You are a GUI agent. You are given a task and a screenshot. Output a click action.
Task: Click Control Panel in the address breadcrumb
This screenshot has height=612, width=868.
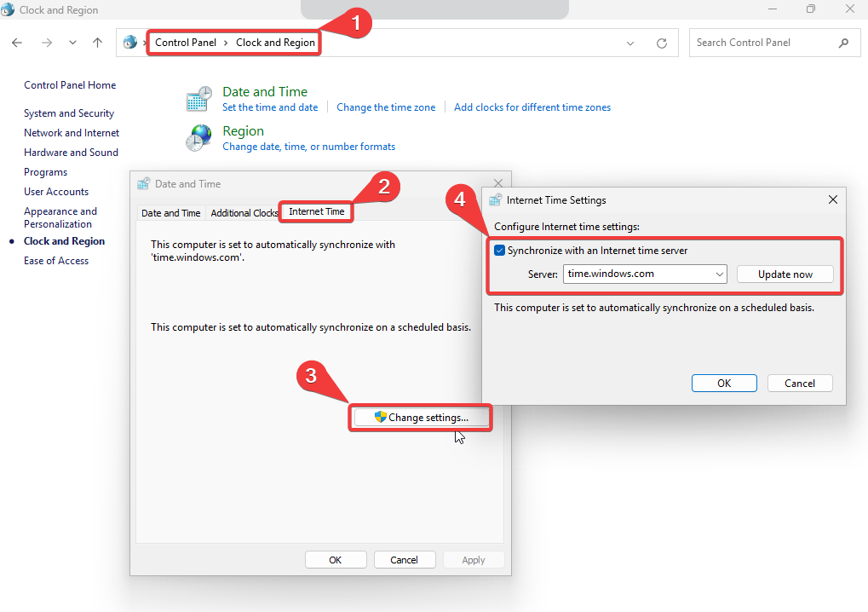point(186,43)
